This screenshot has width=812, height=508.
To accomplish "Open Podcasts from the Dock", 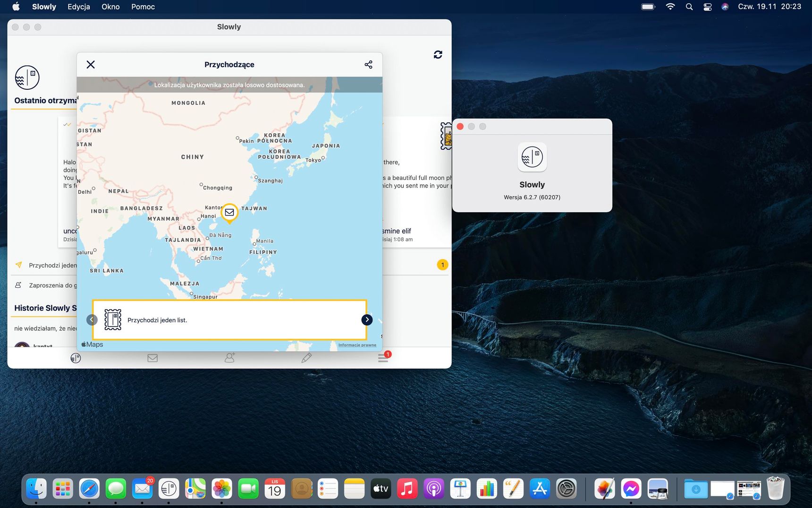I will [433, 489].
